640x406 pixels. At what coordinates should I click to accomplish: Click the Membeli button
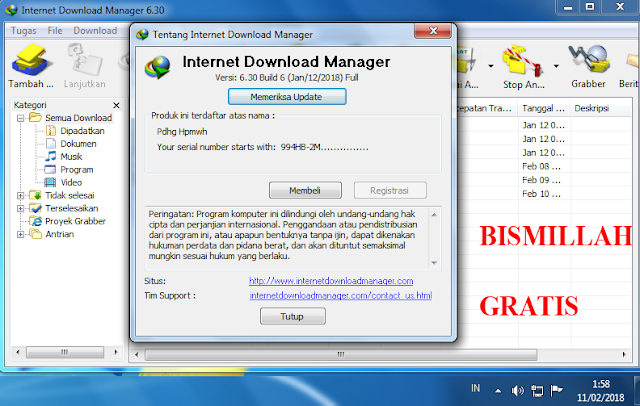click(x=305, y=190)
